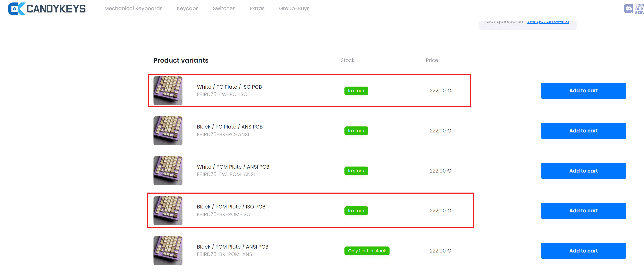Open the Switches menu
The height and width of the screenshot is (275, 644).
tap(224, 8)
